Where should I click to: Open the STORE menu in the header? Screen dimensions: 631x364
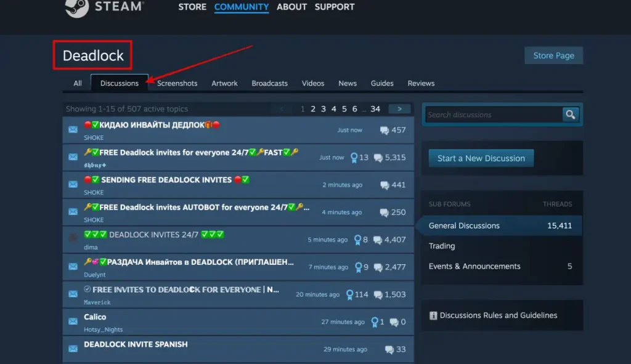[x=192, y=7]
